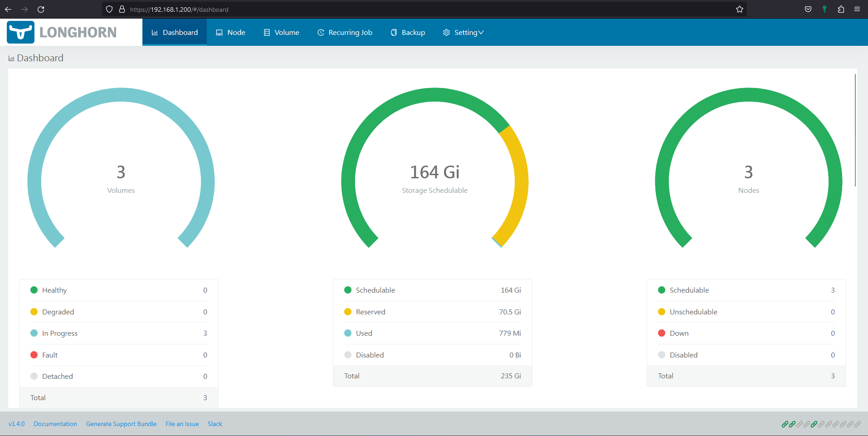Click the nodes Total 3 row

tap(746, 376)
